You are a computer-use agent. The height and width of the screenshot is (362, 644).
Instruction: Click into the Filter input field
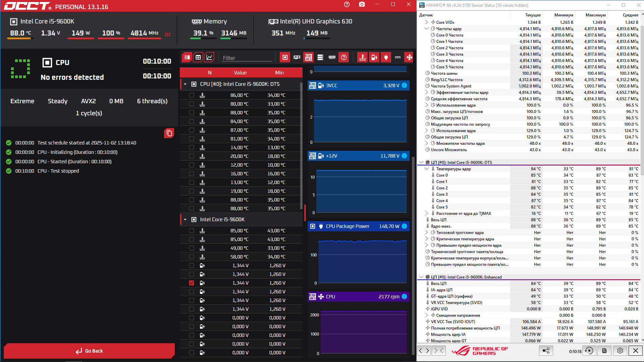tap(247, 58)
